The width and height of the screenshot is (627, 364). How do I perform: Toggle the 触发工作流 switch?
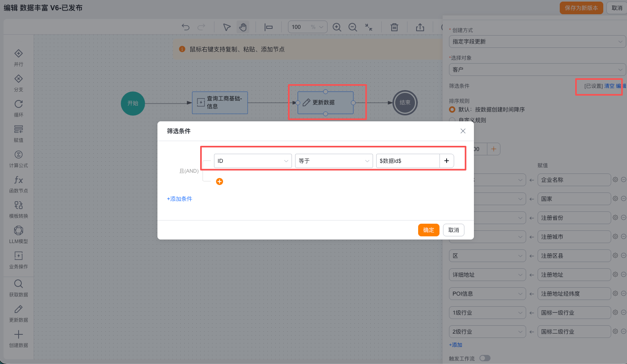click(x=485, y=358)
